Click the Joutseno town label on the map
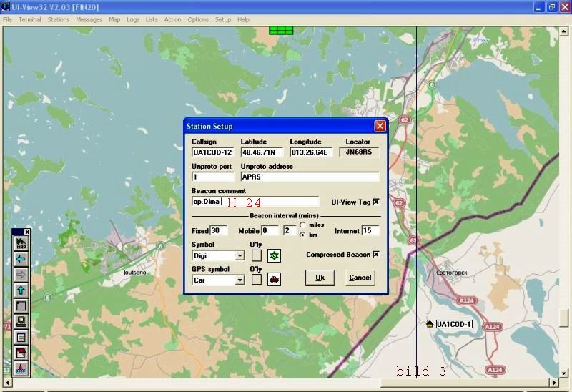 [x=134, y=273]
